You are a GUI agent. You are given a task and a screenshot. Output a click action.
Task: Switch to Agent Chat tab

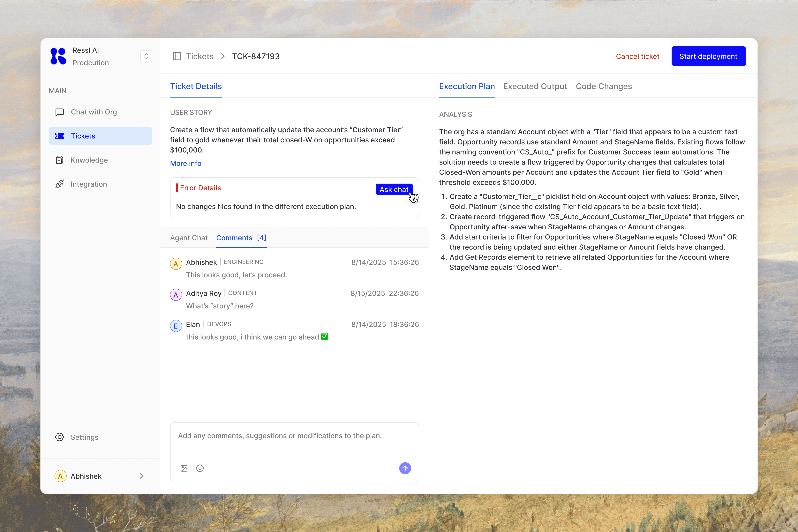189,238
